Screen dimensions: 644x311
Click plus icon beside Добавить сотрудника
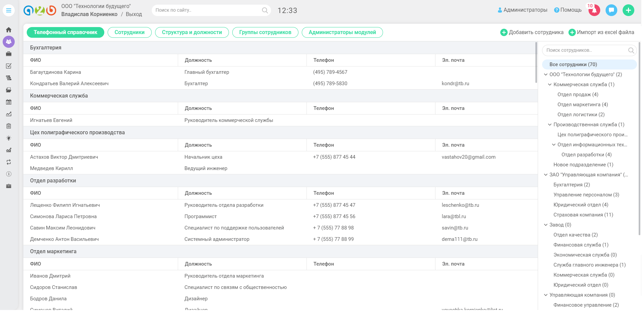(504, 32)
